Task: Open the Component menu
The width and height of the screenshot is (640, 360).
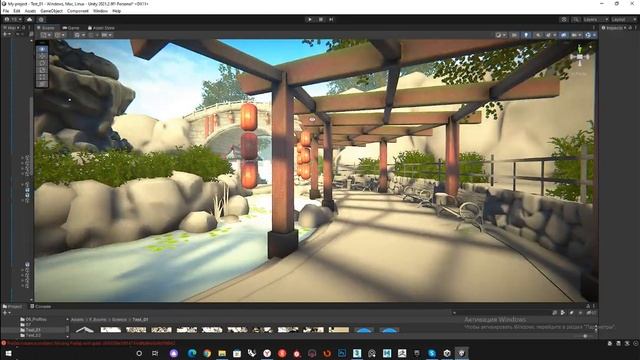Action: click(x=78, y=11)
